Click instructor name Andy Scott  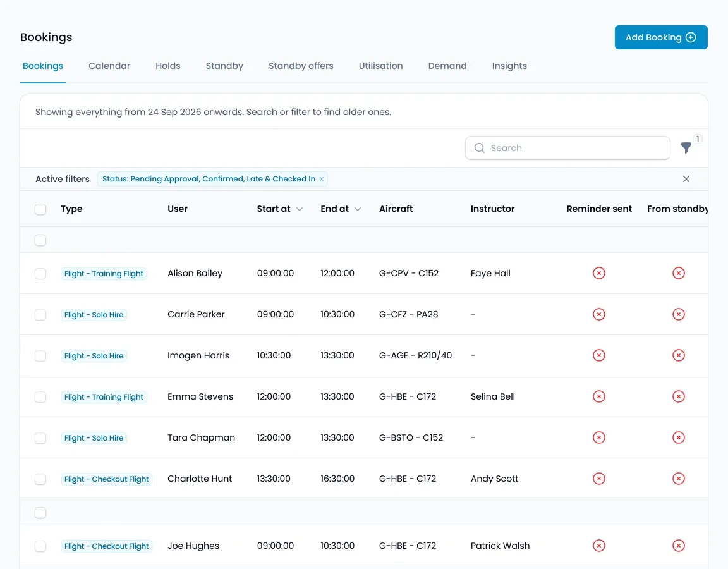pyautogui.click(x=494, y=479)
